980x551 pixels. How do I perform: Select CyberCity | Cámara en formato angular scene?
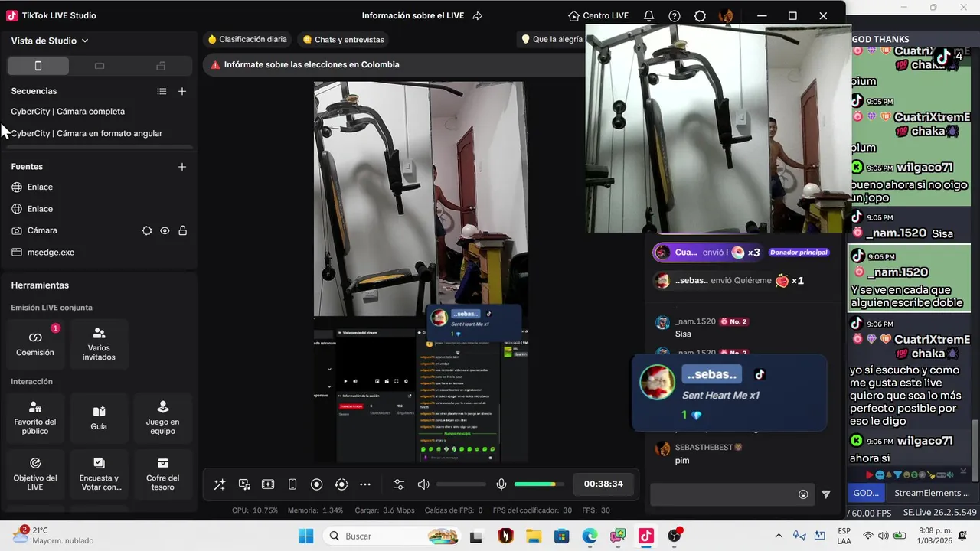[87, 133]
